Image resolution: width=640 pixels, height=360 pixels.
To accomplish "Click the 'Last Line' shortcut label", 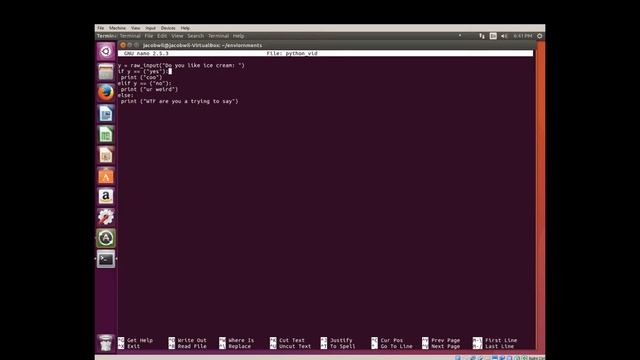I will (499, 347).
